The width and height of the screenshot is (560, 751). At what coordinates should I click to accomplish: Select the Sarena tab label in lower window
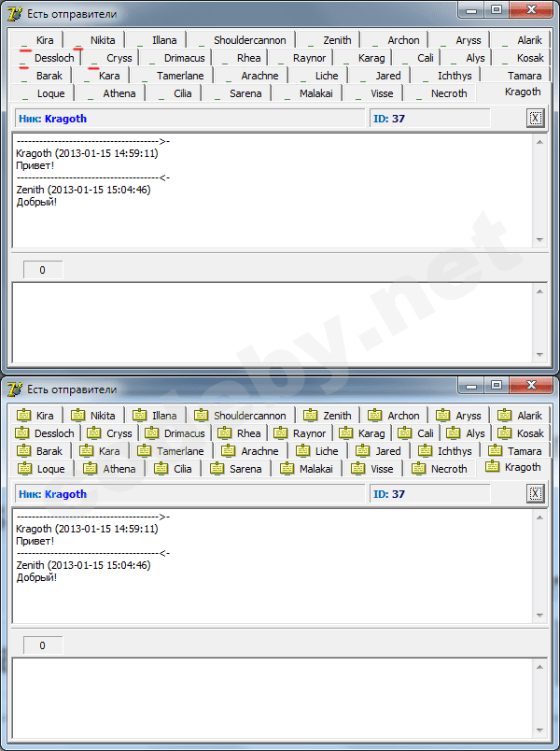click(245, 469)
